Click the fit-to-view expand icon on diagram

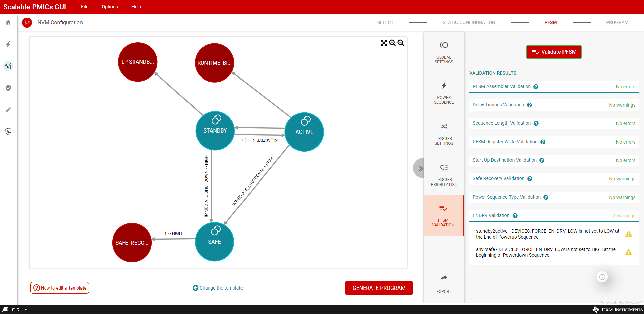[x=384, y=43]
